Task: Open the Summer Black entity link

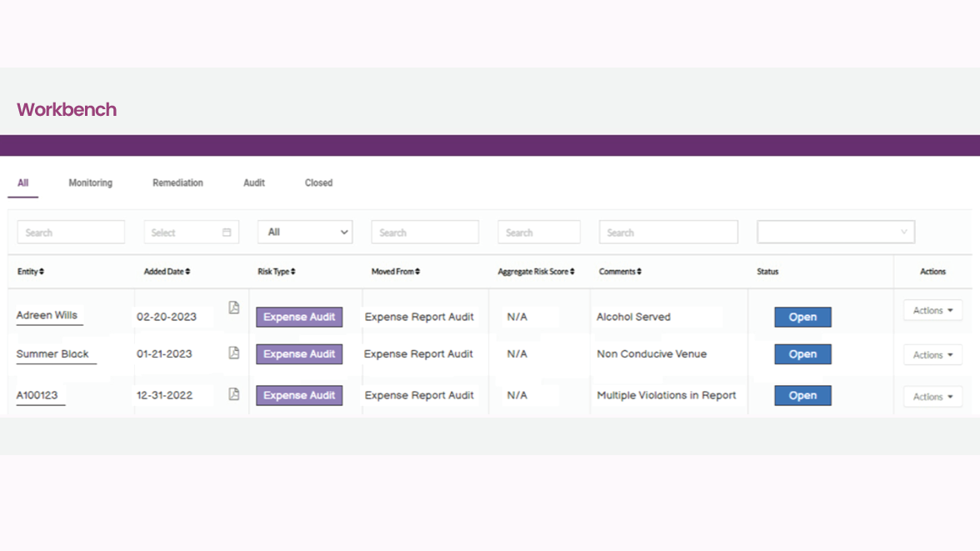Action: pos(52,354)
